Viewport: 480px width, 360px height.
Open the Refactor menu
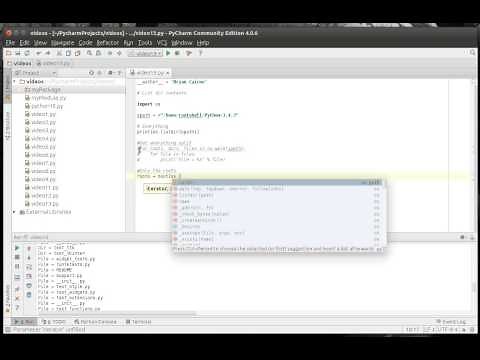tap(107, 43)
